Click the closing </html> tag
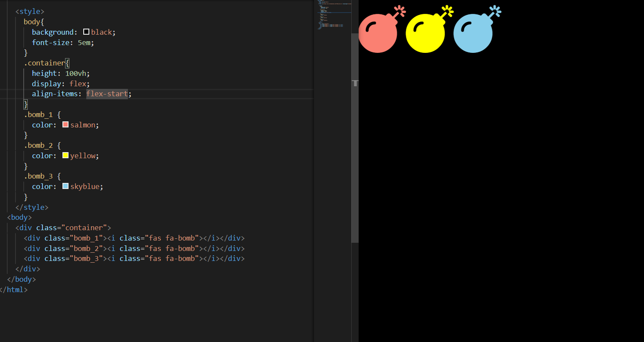Screen dimensions: 644x342 pos(14,290)
